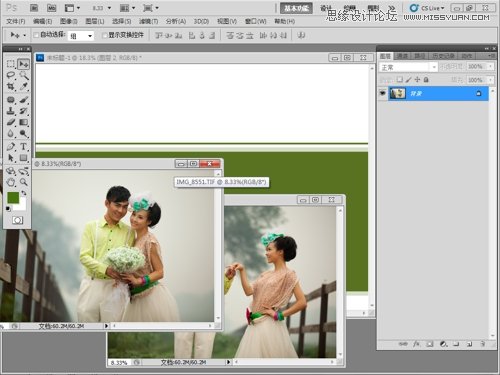Select the Rectangle shape tool
Image resolution: width=500 pixels, height=375 pixels.
[23, 158]
